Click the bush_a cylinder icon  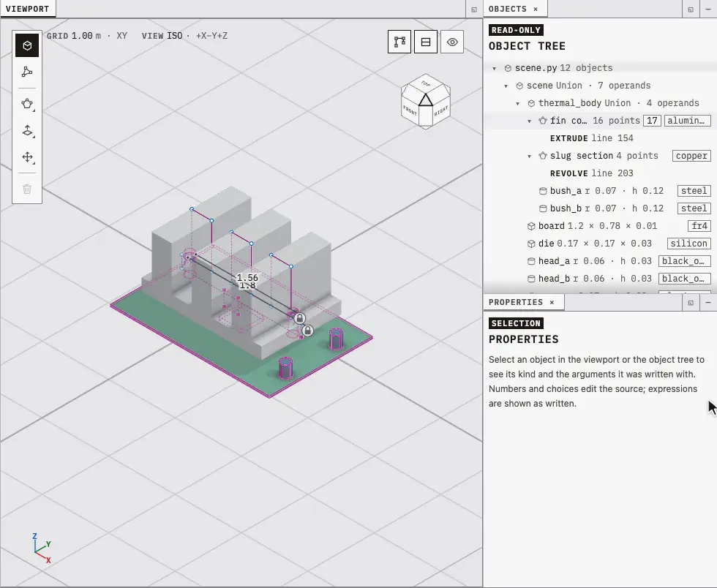point(543,191)
